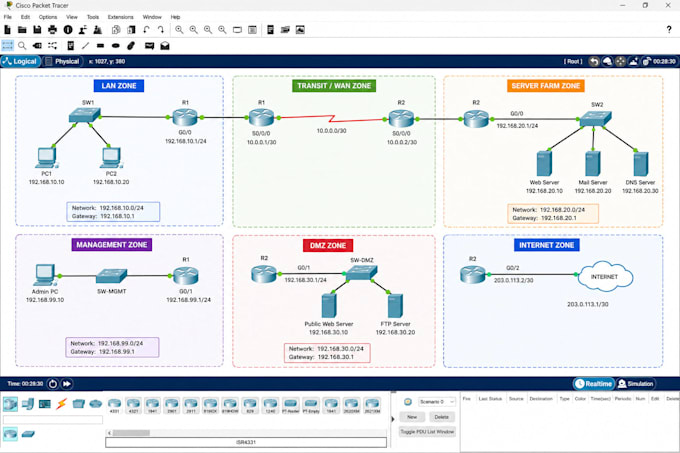Click the Paste toolbar icon
The height and width of the screenshot is (453, 680).
(131, 29)
